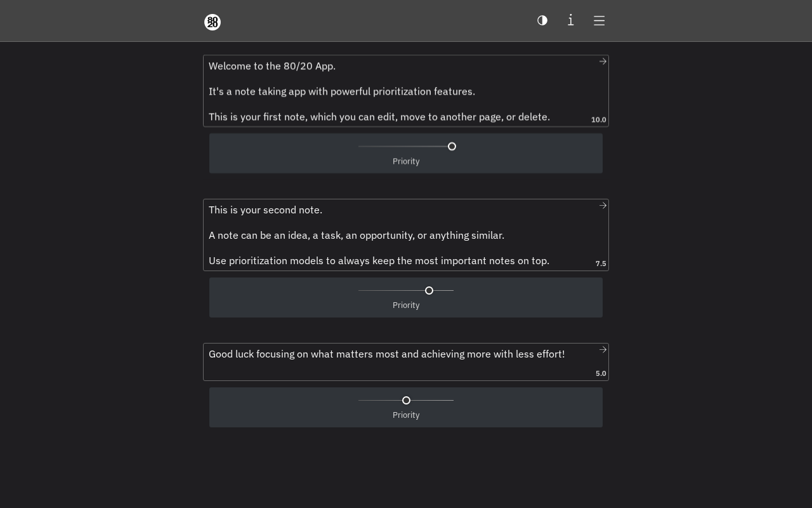Toggle the dark/light contrast theme icon
This screenshot has width=812, height=508.
tap(542, 20)
